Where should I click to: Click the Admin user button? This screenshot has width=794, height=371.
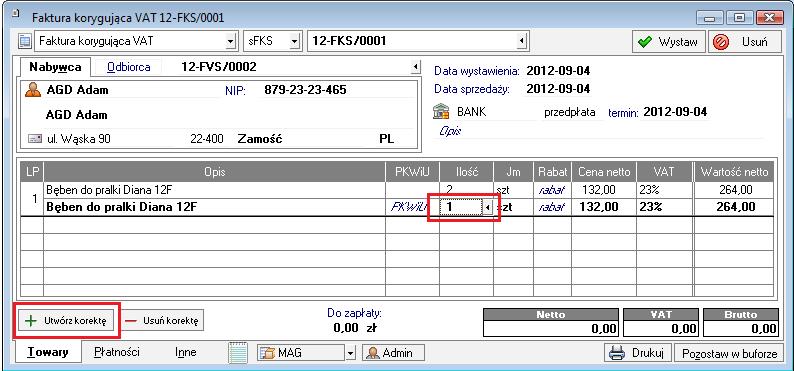click(x=393, y=353)
